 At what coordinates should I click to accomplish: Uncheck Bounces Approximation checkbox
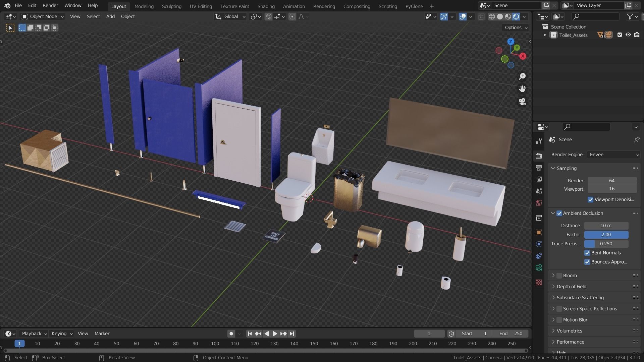tap(587, 262)
